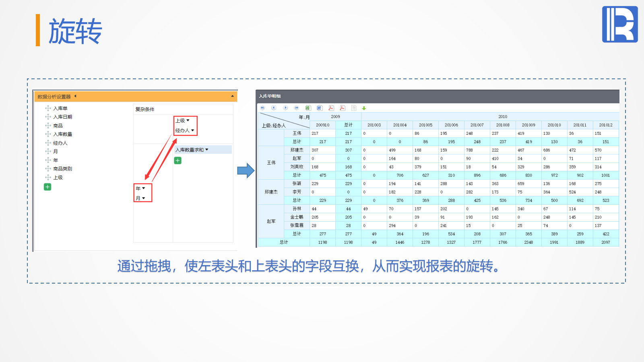
Task: Click the drag handle next to 经办人 field
Action: click(48, 143)
